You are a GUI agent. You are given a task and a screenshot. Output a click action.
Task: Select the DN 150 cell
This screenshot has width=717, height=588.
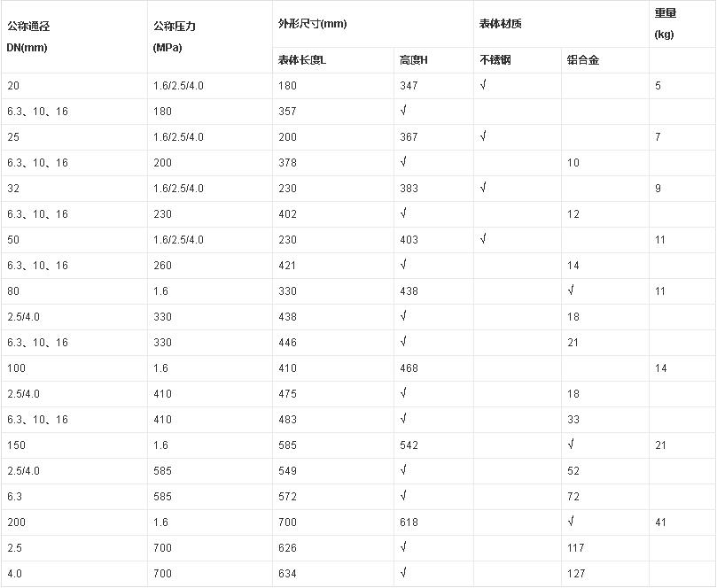[16, 445]
